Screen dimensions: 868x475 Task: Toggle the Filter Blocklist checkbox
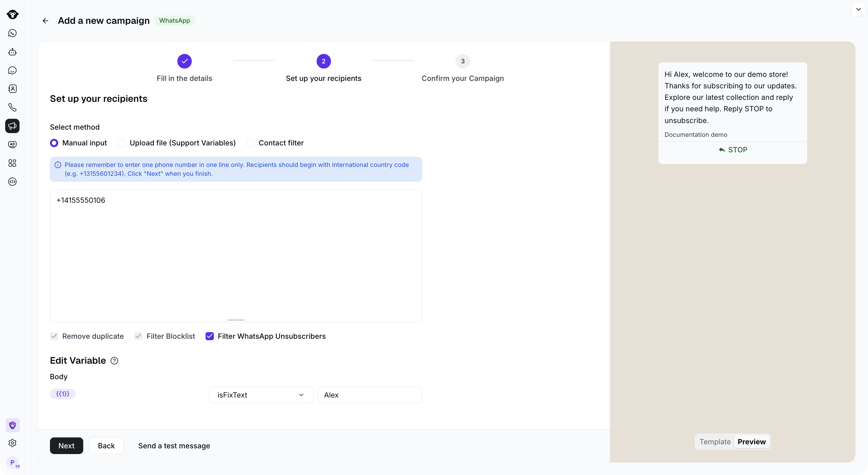[x=138, y=336]
